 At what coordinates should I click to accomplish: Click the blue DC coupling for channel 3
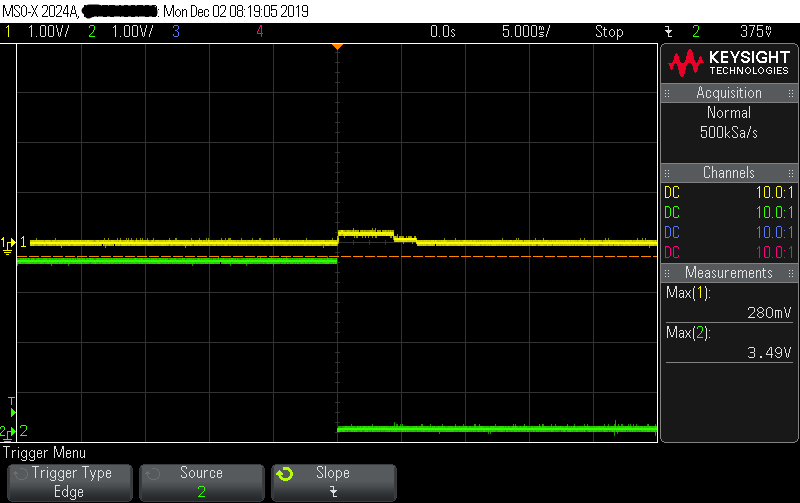pyautogui.click(x=672, y=233)
